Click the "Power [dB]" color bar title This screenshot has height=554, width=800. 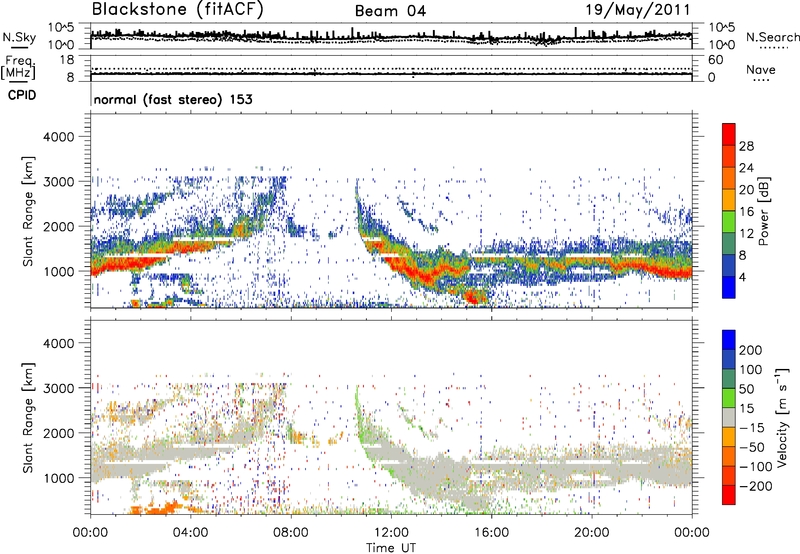coord(764,211)
